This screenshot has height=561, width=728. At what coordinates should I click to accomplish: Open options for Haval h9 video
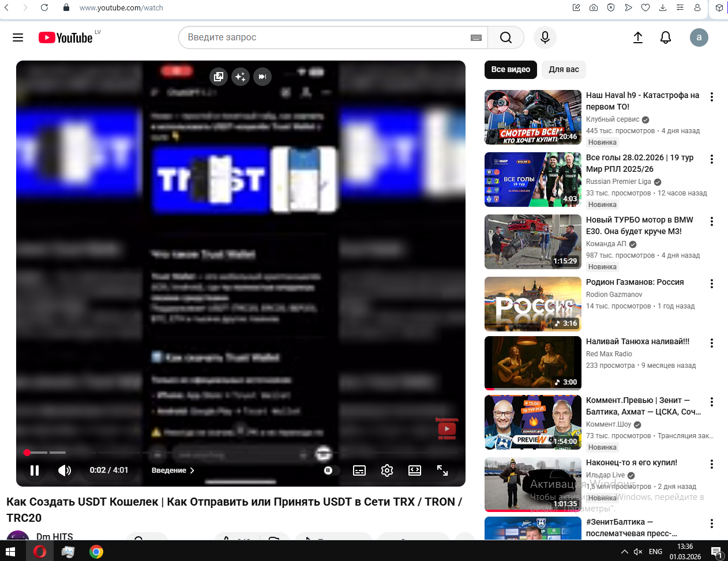(x=711, y=97)
